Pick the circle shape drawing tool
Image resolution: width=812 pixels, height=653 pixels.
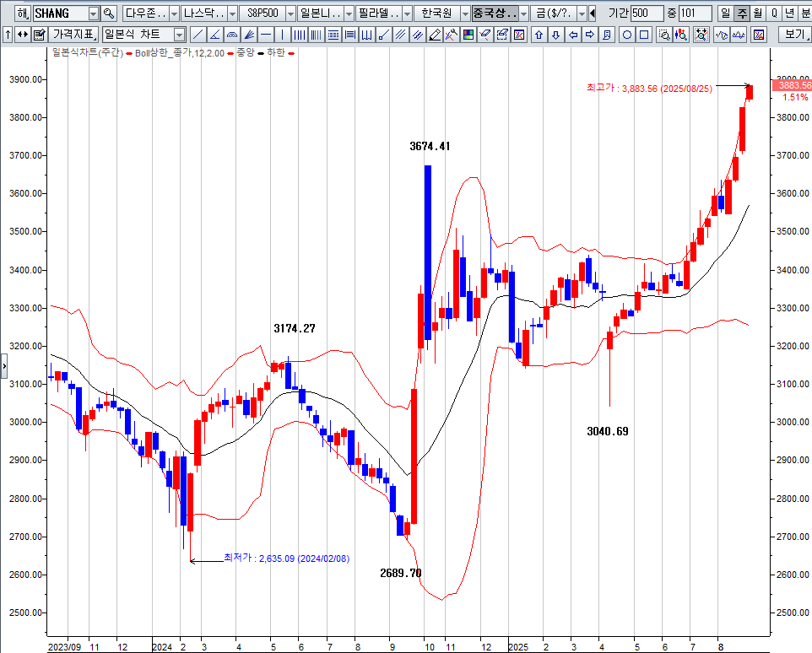point(627,35)
